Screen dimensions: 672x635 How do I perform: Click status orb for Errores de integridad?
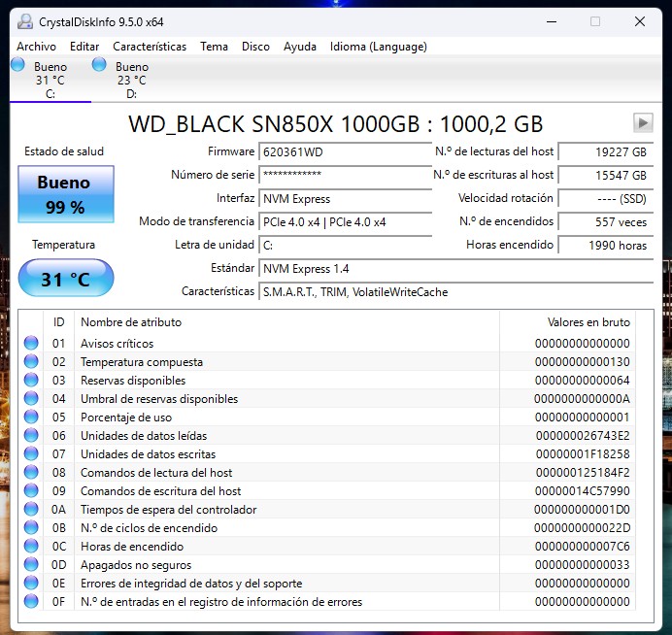31,583
